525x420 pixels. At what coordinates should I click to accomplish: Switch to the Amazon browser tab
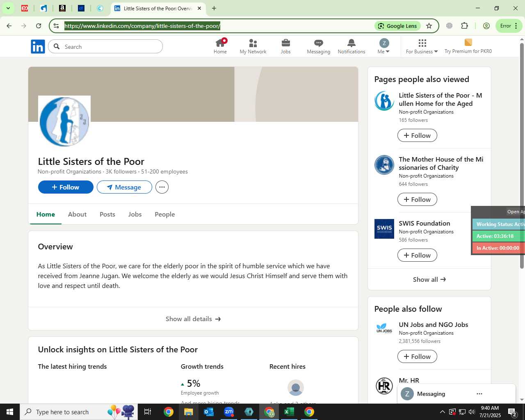(62, 8)
